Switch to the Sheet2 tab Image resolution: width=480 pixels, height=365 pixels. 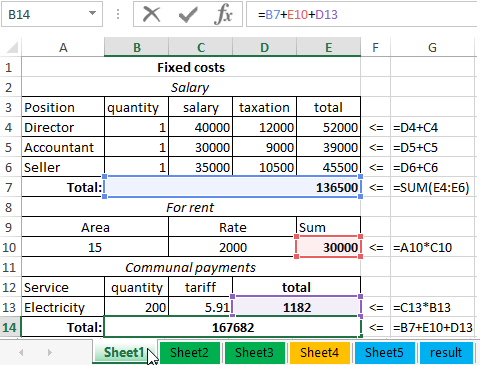pyautogui.click(x=189, y=352)
